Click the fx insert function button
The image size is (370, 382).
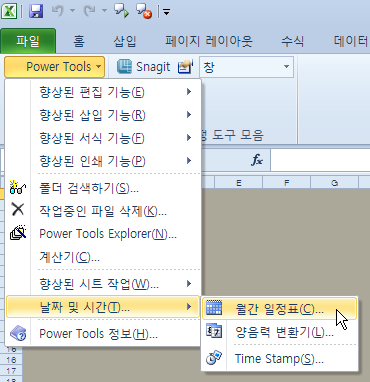(257, 161)
